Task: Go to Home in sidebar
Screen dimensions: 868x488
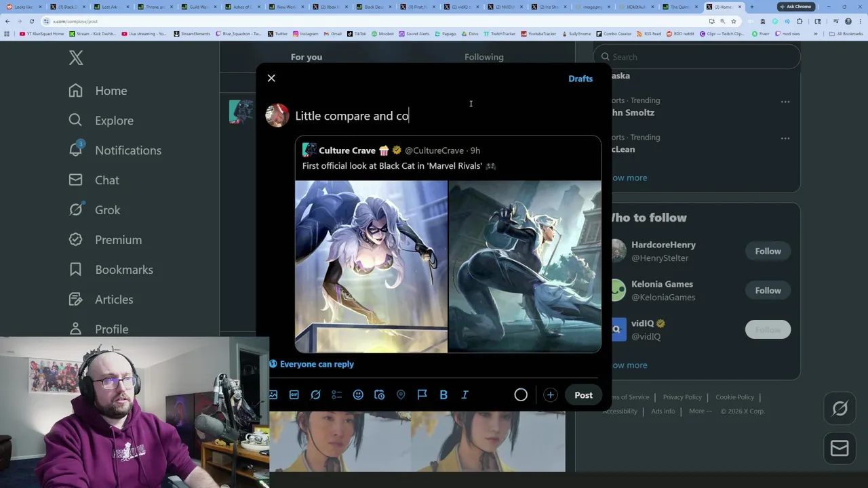Action: coord(98,91)
